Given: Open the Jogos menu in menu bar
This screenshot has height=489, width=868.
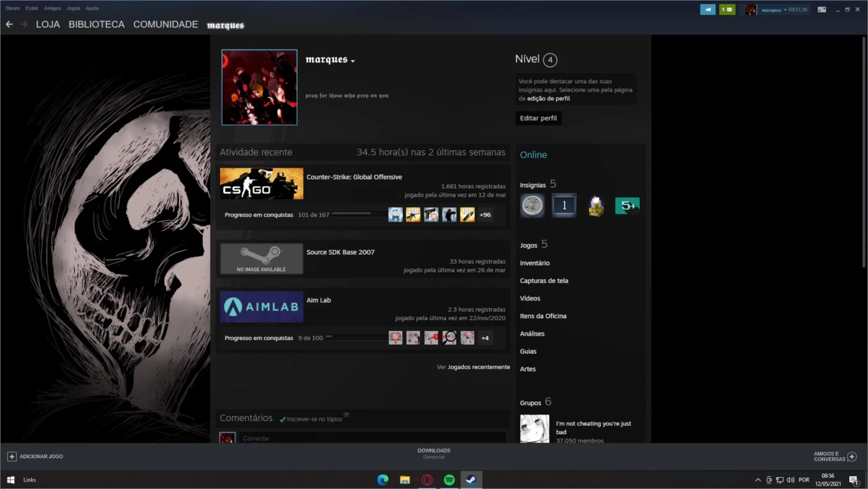Looking at the screenshot, I should [x=73, y=8].
